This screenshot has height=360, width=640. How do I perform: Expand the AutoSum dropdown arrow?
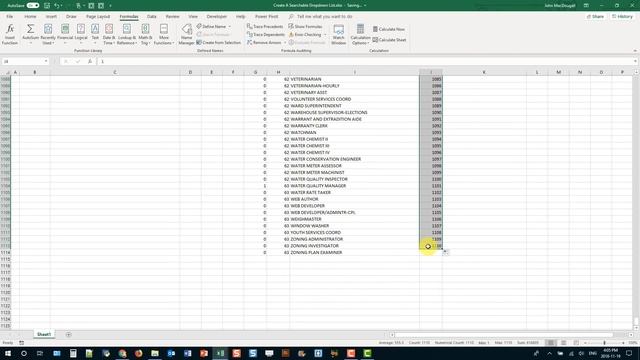[30, 43]
